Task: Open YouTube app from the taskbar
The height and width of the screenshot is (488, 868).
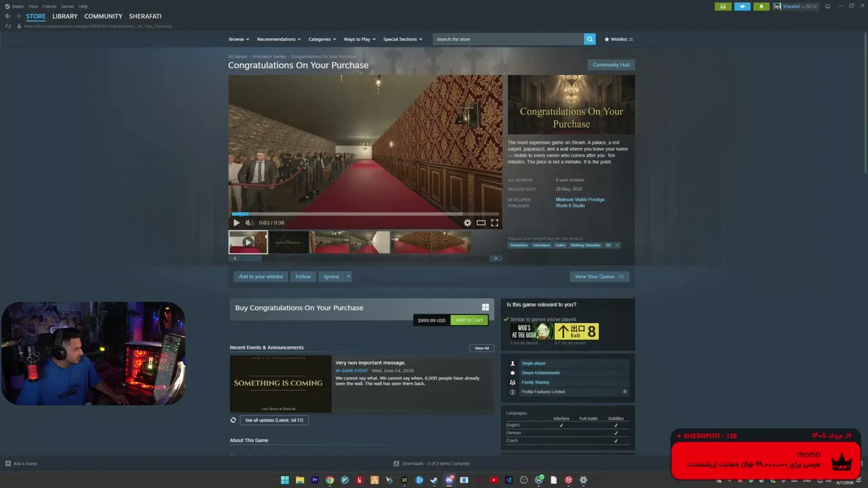Action: click(x=494, y=481)
